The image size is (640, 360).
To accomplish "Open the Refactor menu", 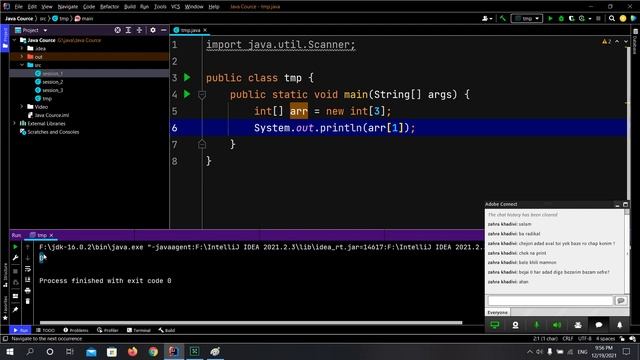I will point(109,7).
